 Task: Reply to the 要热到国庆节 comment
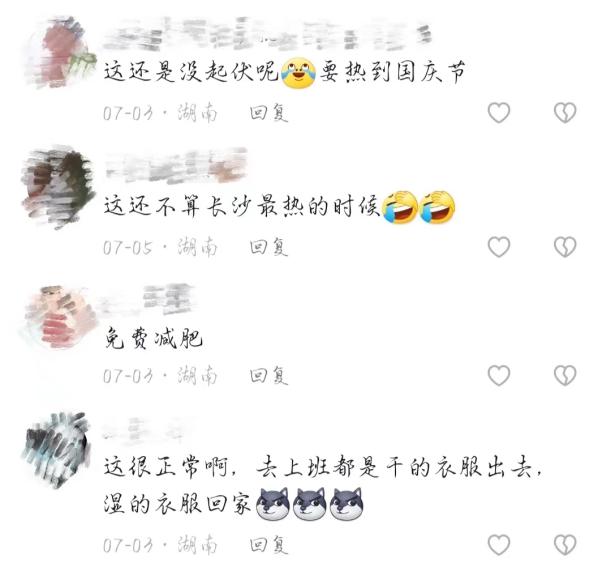click(x=269, y=113)
